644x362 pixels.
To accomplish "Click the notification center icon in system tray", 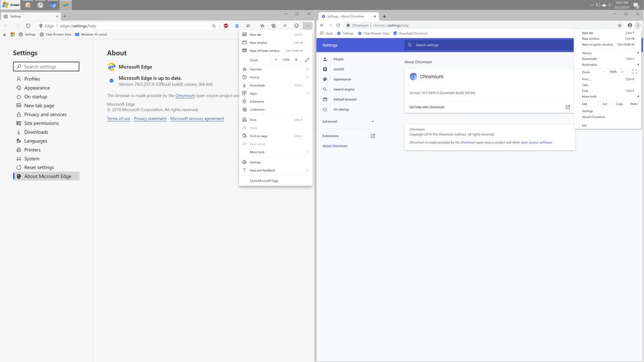I will pos(636,5).
